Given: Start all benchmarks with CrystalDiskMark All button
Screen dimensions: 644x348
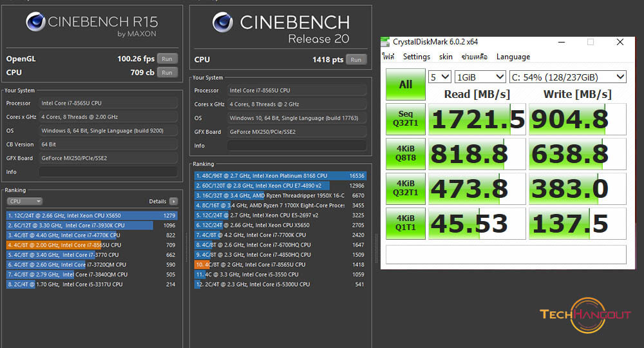Looking at the screenshot, I should coord(405,84).
